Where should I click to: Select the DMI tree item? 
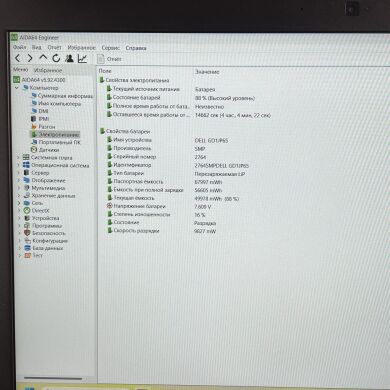click(x=40, y=111)
